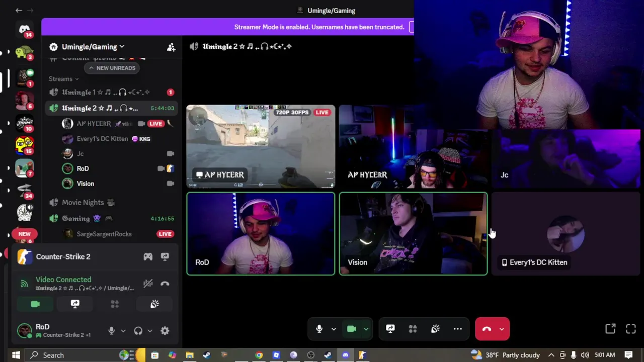
Task: Open Movie Nights voice channel
Action: tap(111, 202)
